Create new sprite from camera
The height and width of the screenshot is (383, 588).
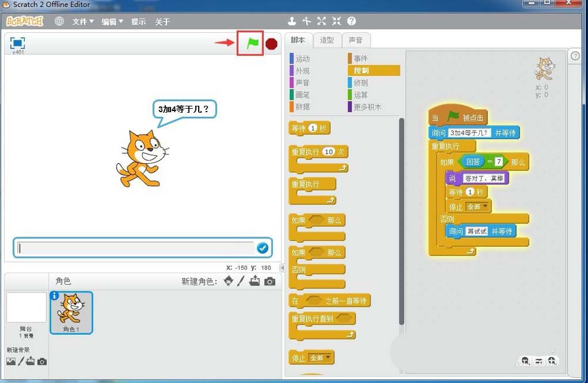270,281
